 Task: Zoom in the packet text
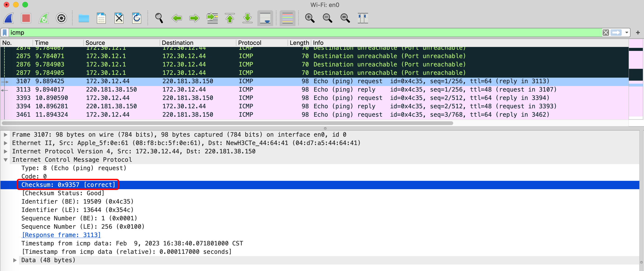(310, 18)
